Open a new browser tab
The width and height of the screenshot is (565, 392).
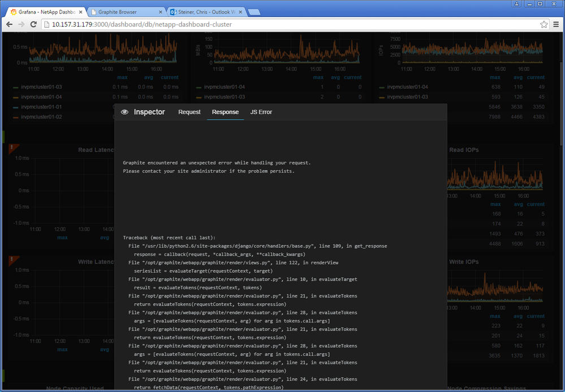254,12
